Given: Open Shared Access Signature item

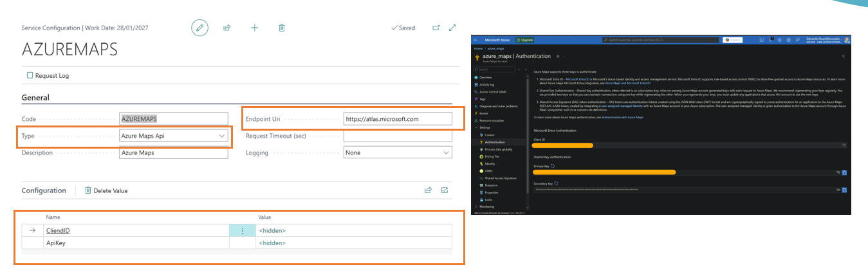Looking at the screenshot, I should tap(501, 178).
